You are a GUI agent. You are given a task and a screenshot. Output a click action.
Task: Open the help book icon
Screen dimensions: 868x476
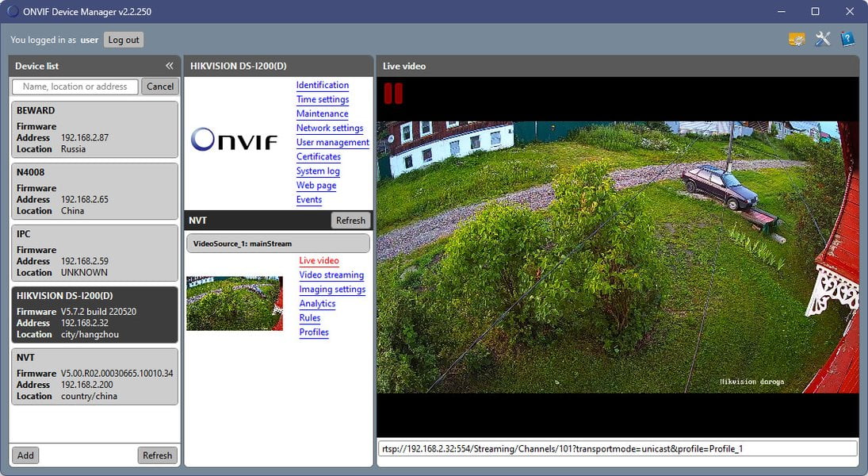(x=847, y=39)
